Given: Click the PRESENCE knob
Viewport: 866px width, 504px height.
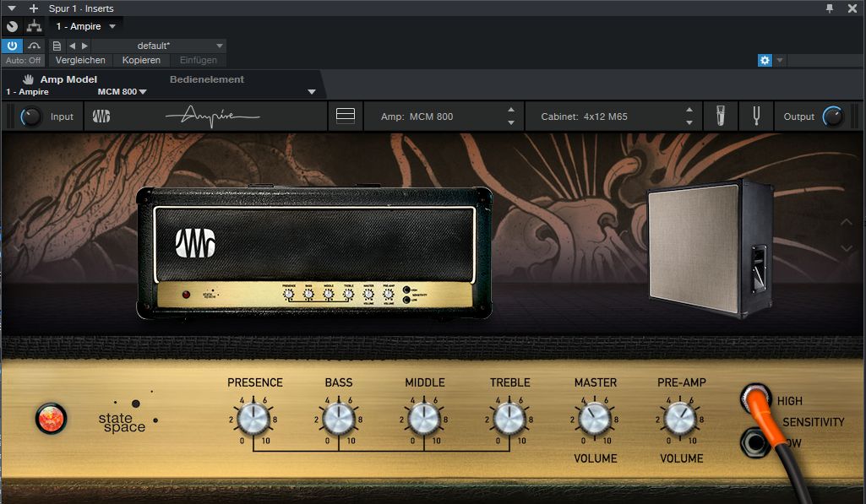Looking at the screenshot, I should point(253,419).
